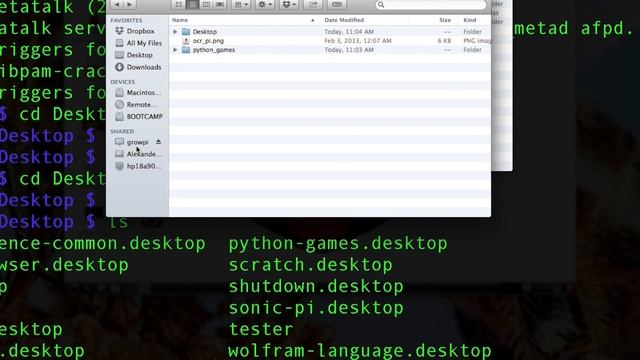Open Downloads in the sidebar
This screenshot has width=640, height=360.
pos(144,67)
